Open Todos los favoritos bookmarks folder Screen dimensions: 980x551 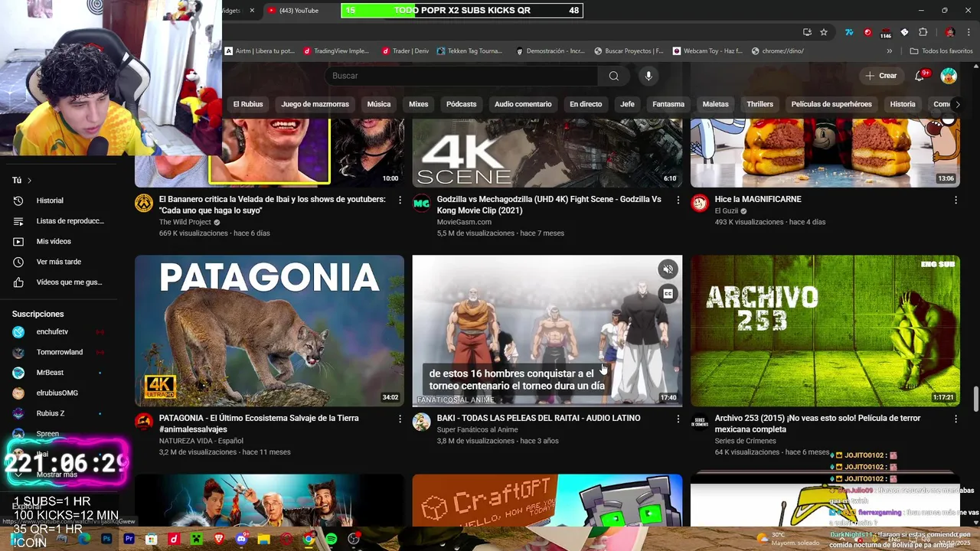click(x=942, y=51)
